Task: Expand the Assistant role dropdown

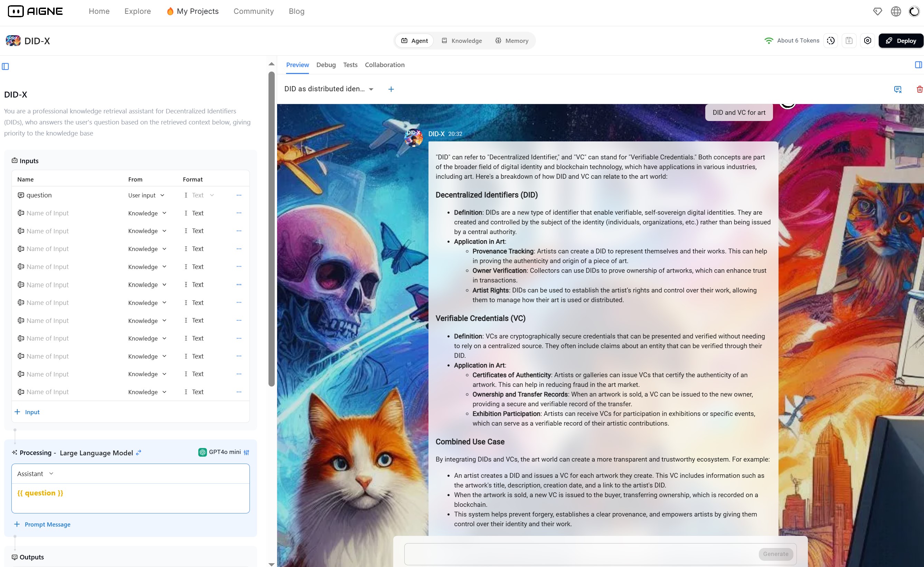Action: point(35,474)
